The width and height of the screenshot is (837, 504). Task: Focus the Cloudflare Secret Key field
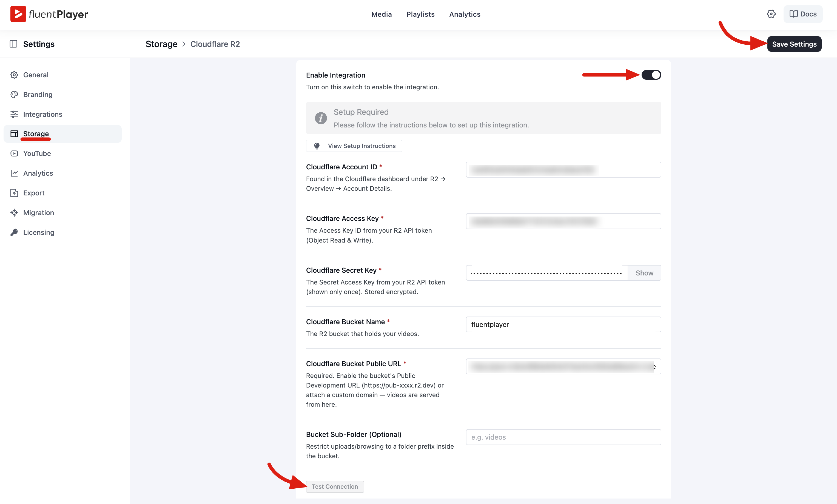click(547, 273)
